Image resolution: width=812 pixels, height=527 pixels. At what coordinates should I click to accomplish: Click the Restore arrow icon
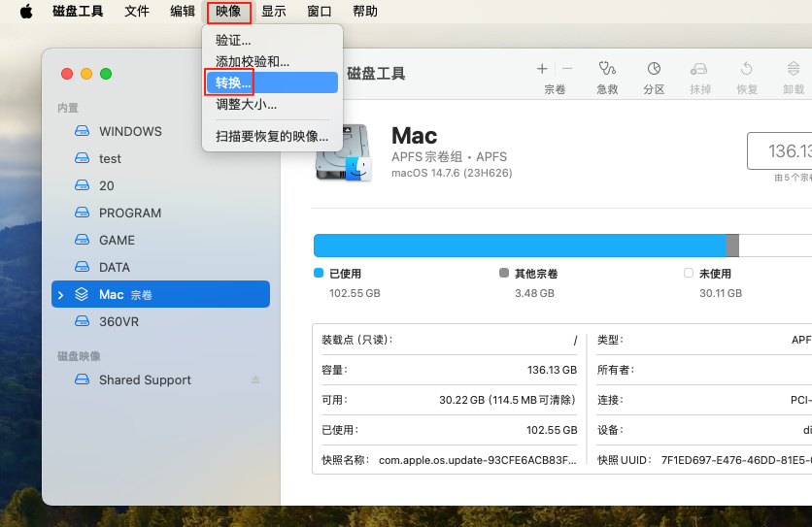(746, 69)
